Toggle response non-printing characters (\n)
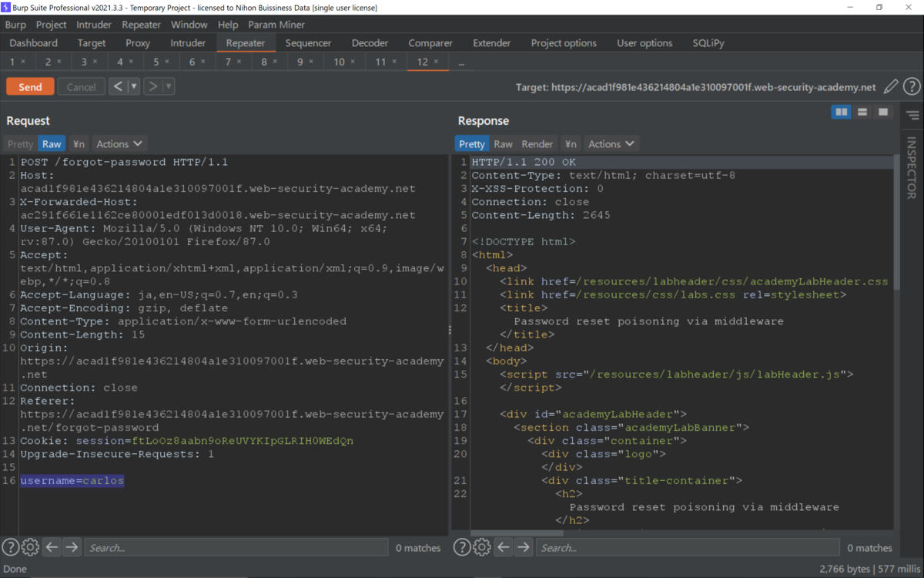Image resolution: width=924 pixels, height=578 pixels. click(571, 144)
